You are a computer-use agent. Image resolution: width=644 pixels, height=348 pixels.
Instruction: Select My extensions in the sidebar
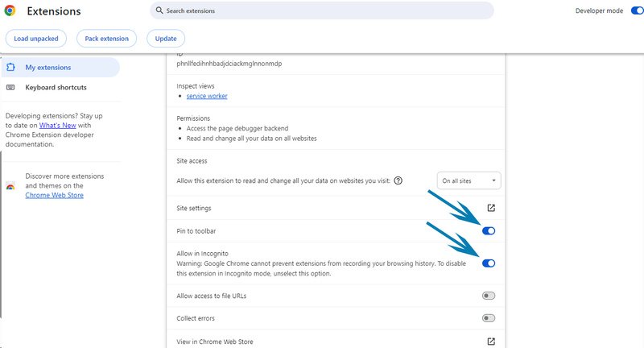point(48,68)
